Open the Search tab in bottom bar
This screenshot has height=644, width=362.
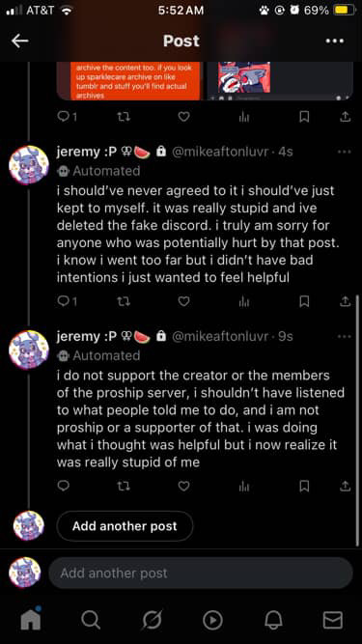[91, 620]
